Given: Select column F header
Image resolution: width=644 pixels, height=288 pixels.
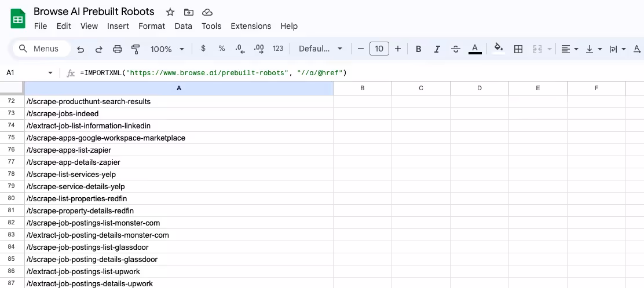Looking at the screenshot, I should click(x=597, y=88).
